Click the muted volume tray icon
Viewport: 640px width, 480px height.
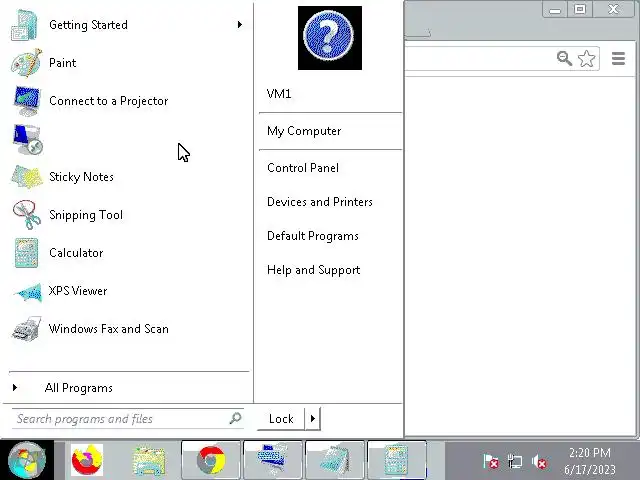(539, 462)
